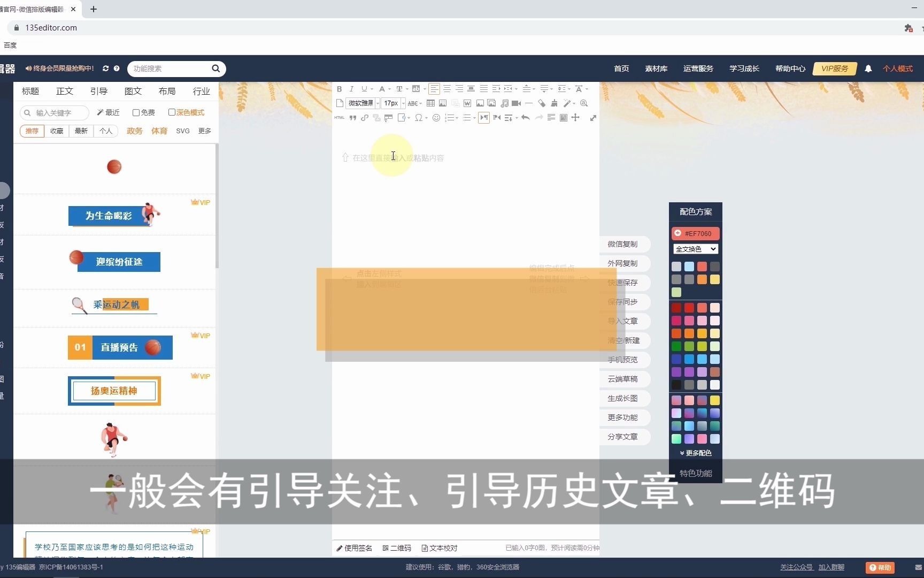
Task: Open the emoji picker
Action: pos(436,118)
